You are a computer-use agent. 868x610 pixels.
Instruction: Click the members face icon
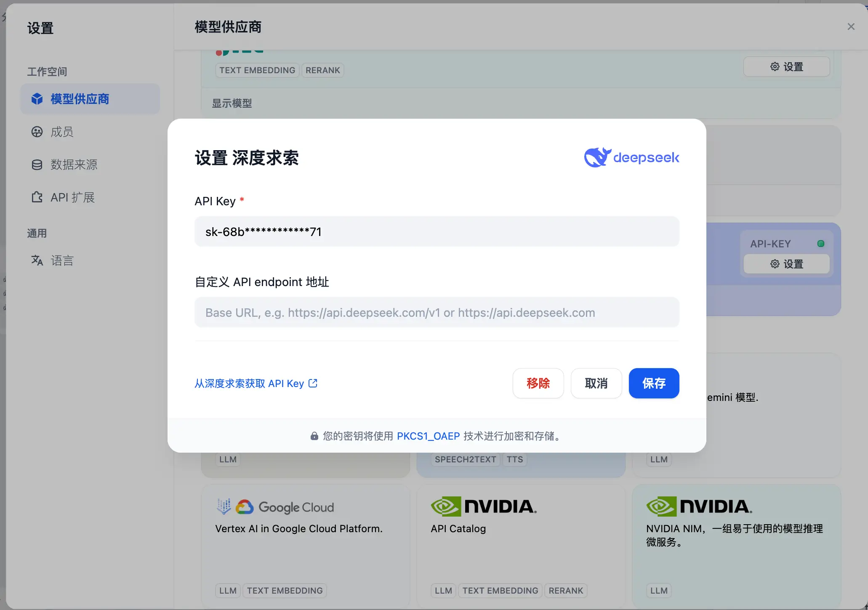tap(37, 132)
